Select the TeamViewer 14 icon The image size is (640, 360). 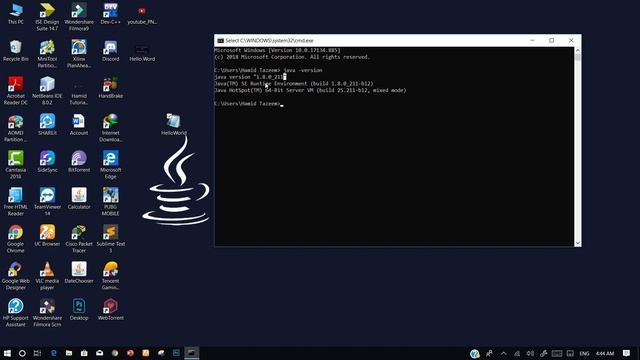pyautogui.click(x=47, y=202)
